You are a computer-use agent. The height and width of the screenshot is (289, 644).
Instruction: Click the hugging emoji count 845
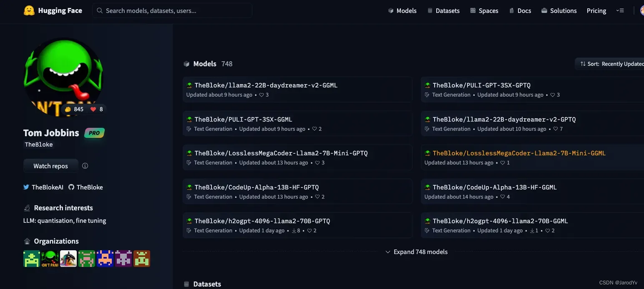74,109
